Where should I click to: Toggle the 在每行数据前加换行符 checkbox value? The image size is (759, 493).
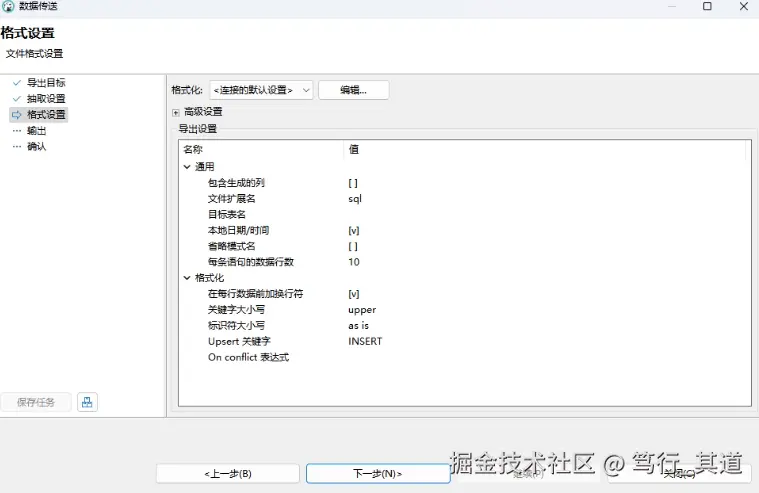click(354, 294)
